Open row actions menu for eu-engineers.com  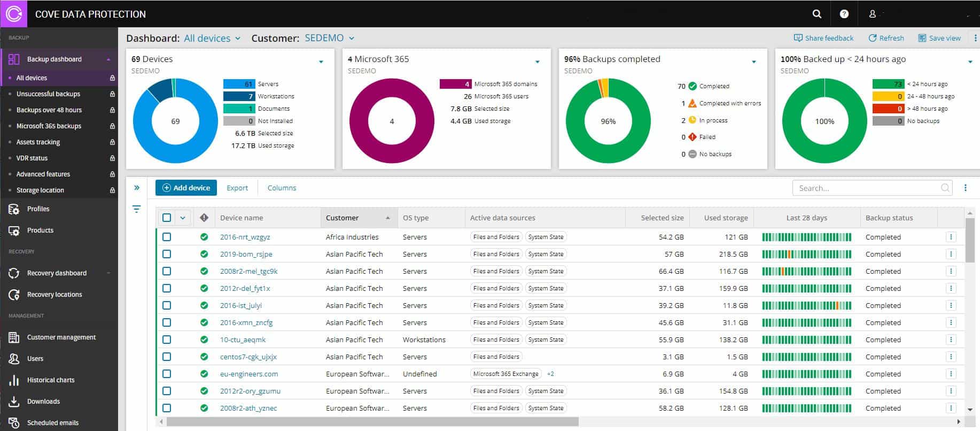click(x=951, y=374)
